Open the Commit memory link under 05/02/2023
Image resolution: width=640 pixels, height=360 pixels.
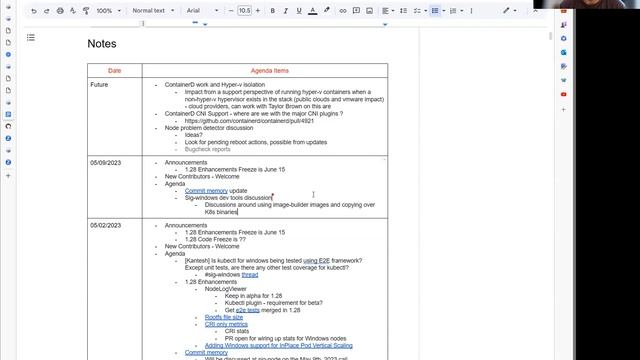pos(206,353)
